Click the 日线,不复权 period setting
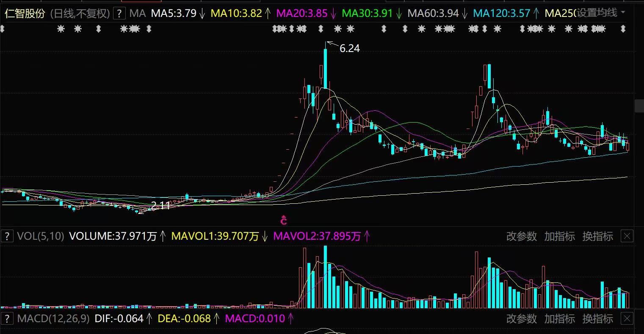The width and height of the screenshot is (644, 334). [80, 14]
